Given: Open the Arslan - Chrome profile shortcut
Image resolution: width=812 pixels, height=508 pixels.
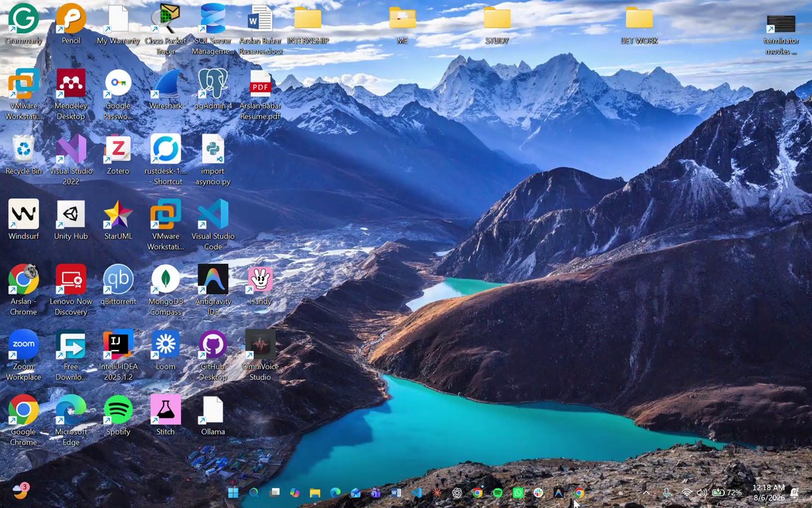Looking at the screenshot, I should [23, 279].
